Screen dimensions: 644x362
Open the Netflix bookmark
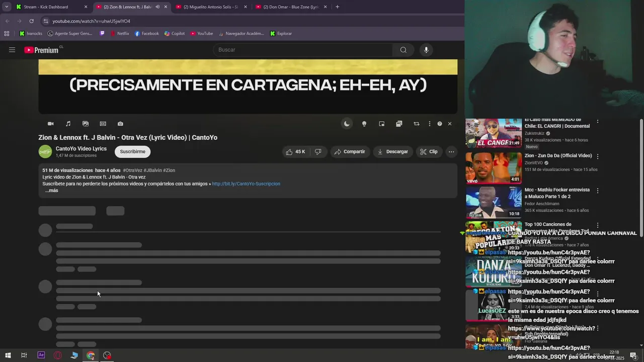(x=120, y=34)
